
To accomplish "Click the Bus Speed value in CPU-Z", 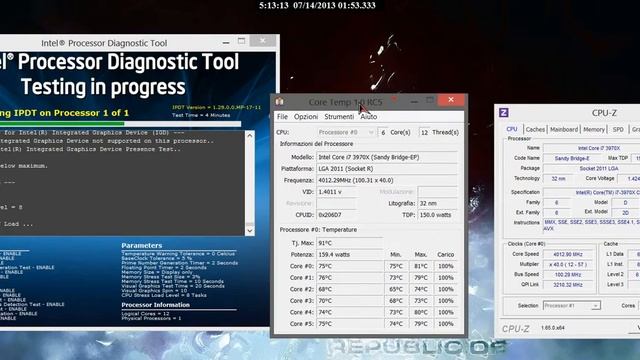I will click(x=568, y=275).
